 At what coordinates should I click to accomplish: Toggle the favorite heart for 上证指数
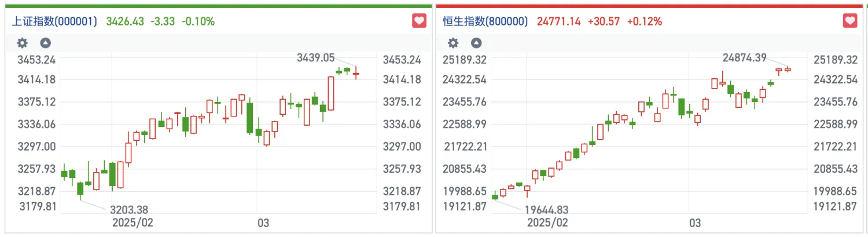(x=419, y=21)
